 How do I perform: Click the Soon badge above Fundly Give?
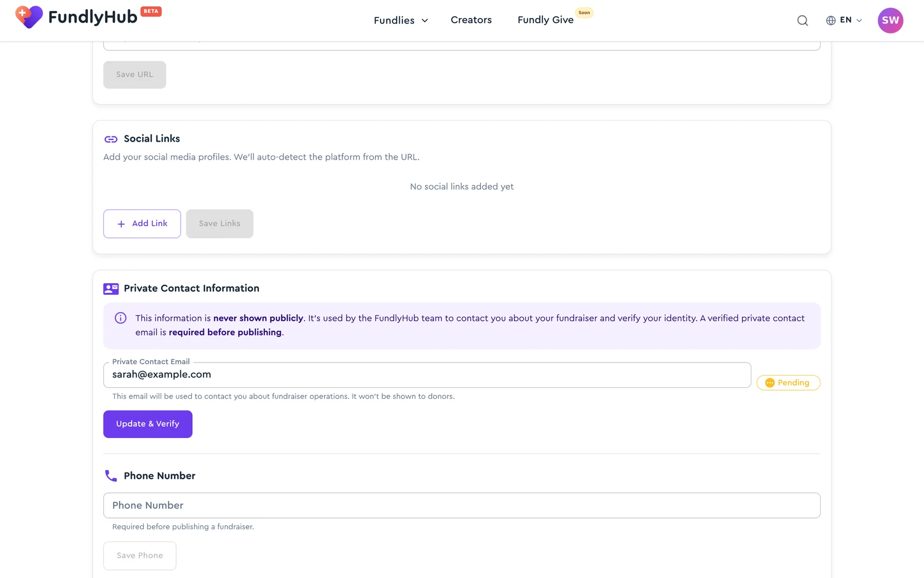point(584,12)
